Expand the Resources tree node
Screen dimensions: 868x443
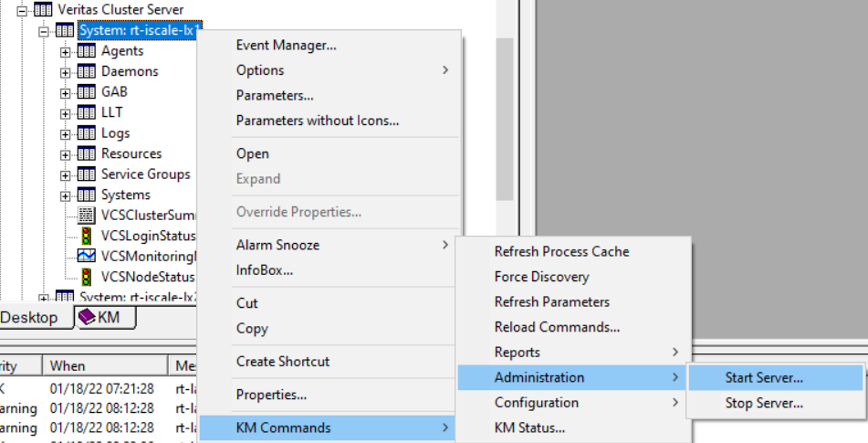click(66, 154)
